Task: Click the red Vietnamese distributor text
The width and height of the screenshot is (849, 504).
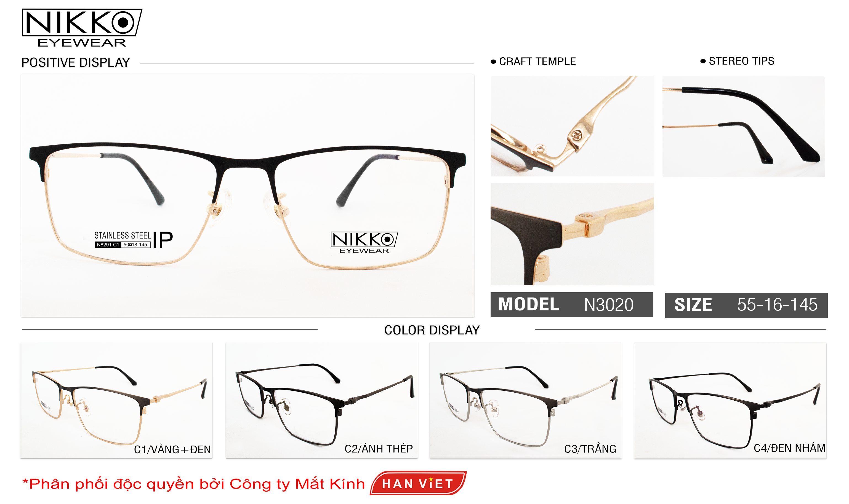Action: [x=194, y=484]
